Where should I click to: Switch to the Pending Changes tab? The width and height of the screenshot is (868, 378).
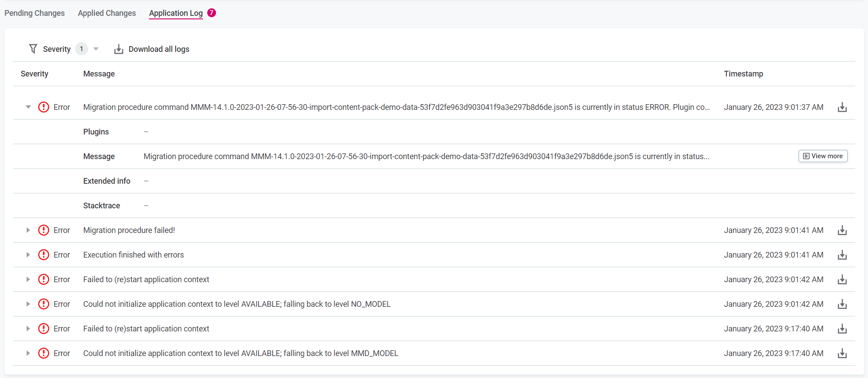35,13
